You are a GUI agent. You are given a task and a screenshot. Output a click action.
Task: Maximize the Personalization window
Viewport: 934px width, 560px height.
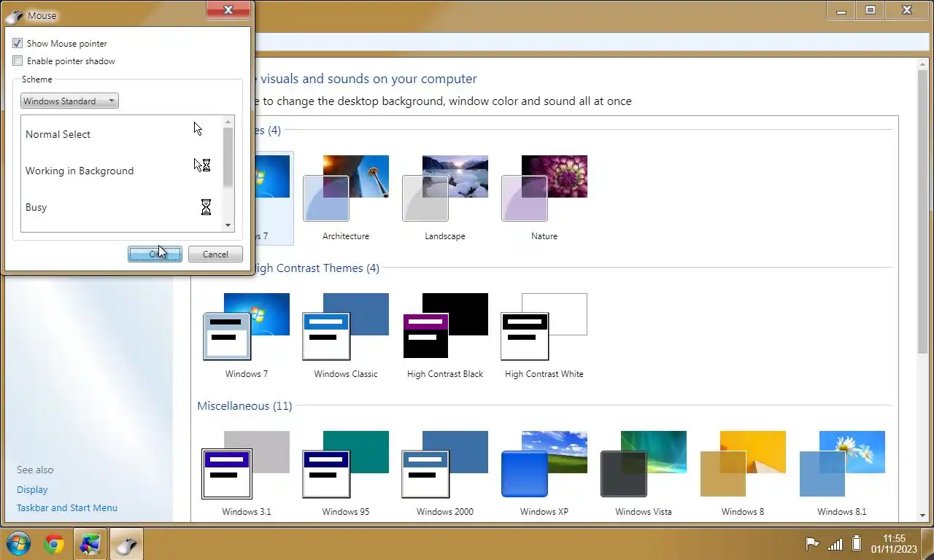coord(871,9)
